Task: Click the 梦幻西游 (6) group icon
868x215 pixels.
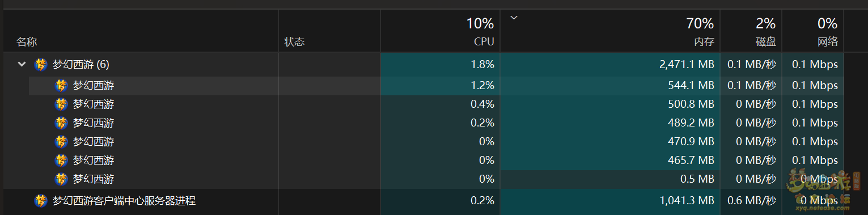Action: (41, 65)
